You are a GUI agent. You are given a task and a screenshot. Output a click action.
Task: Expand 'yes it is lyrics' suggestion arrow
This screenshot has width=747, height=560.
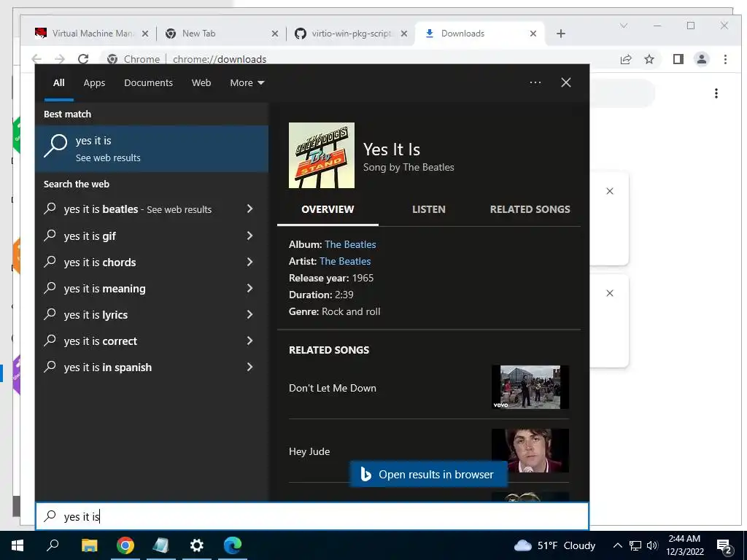[249, 314]
